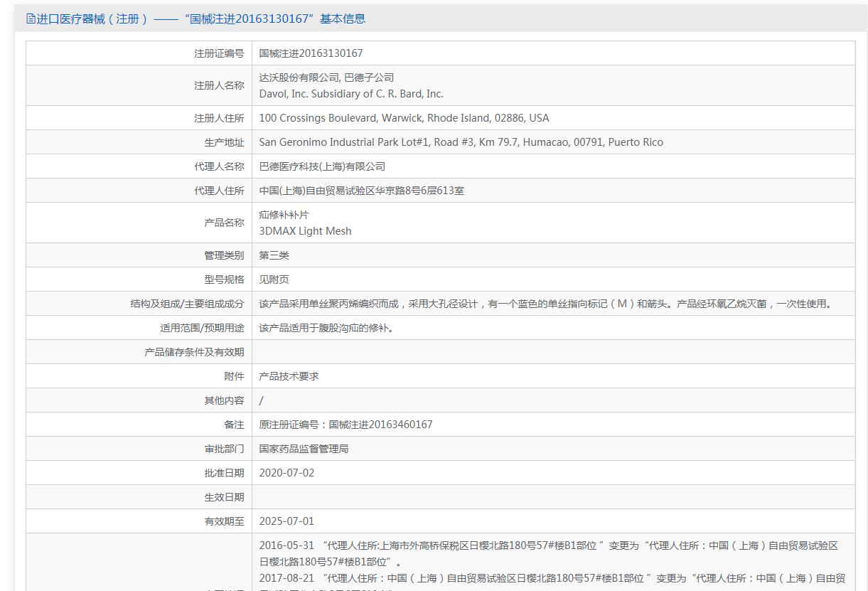Click the 审批部门 label

pos(224,449)
